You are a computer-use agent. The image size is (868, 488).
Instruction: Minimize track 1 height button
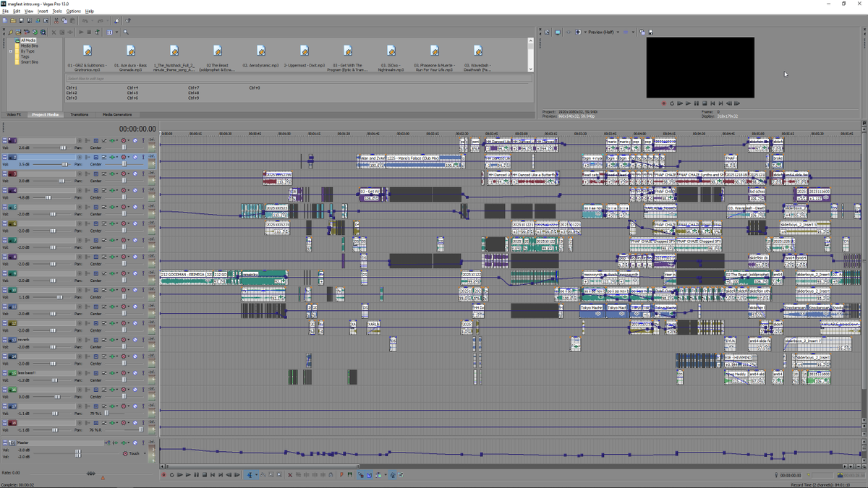[x=5, y=139]
